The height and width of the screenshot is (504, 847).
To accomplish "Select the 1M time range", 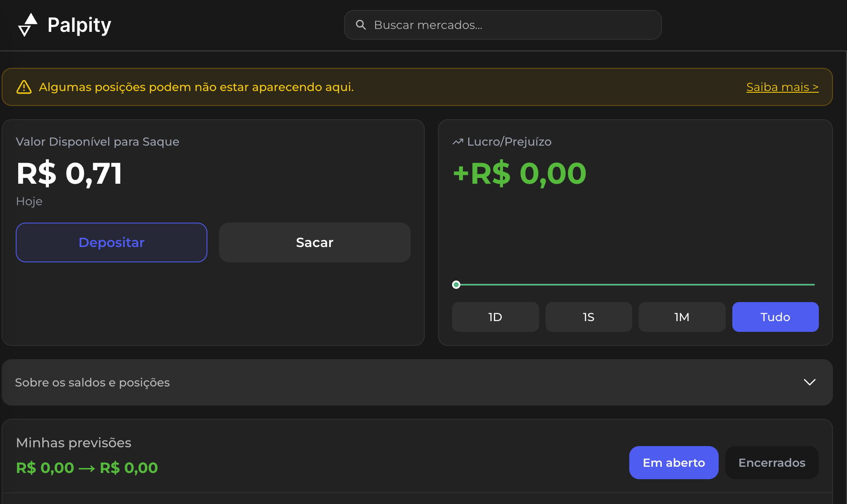I will tap(682, 317).
